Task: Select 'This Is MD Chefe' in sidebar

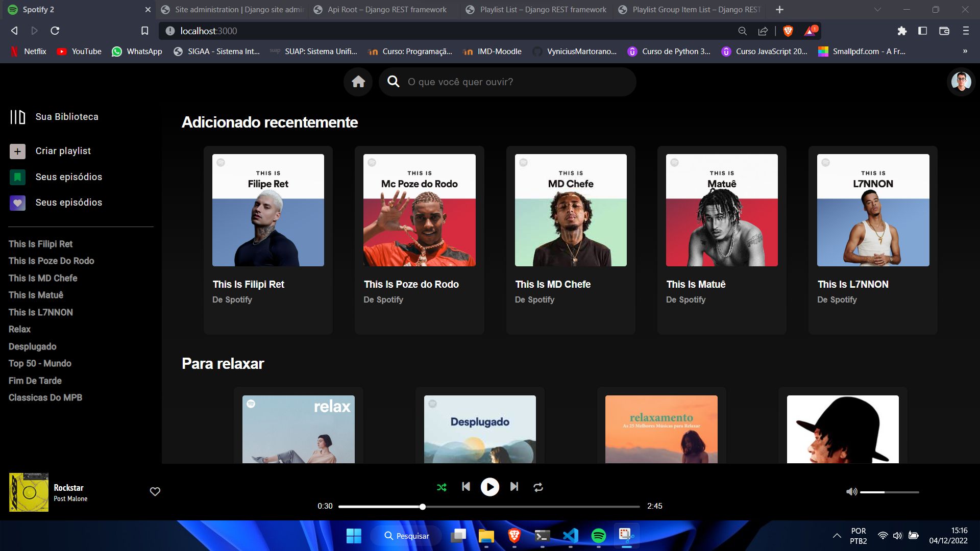Action: pyautogui.click(x=43, y=278)
